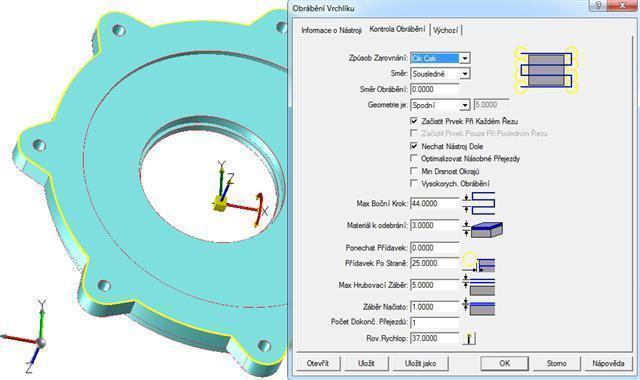Confirm the dialog with the OK button

(504, 363)
